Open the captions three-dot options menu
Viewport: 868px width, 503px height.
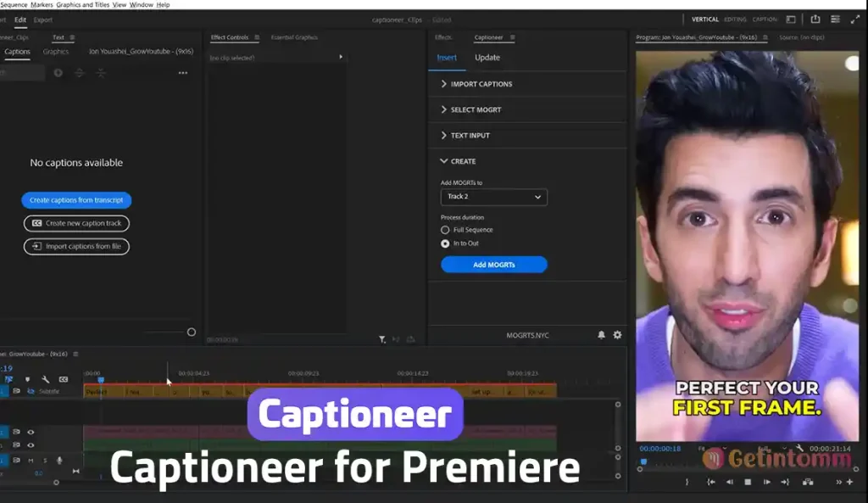(x=183, y=73)
